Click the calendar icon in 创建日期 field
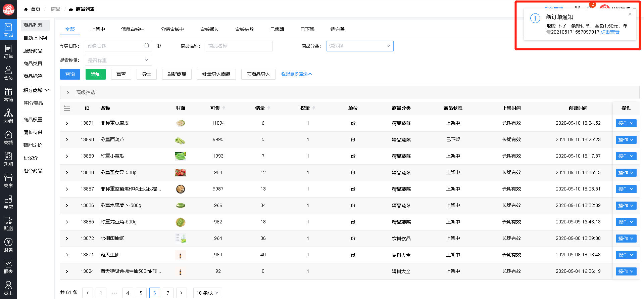This screenshot has height=299, width=644. pos(147,46)
